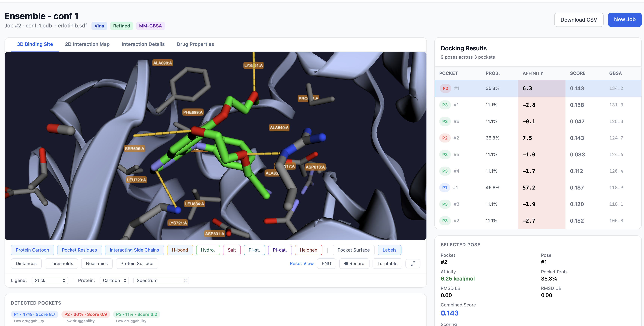Select P1 #1 pose row with affinity 57.2
The height and width of the screenshot is (326, 644).
[x=538, y=187]
